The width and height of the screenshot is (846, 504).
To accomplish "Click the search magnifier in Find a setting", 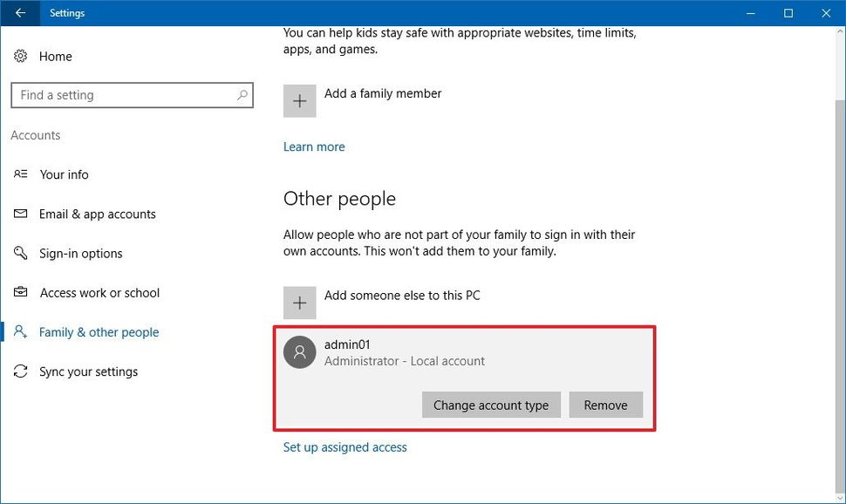I will click(x=242, y=94).
